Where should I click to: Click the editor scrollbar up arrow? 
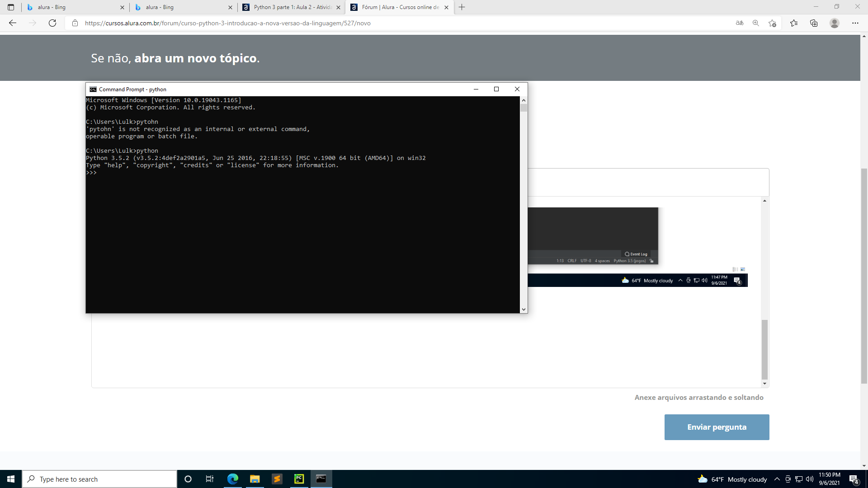click(x=764, y=201)
